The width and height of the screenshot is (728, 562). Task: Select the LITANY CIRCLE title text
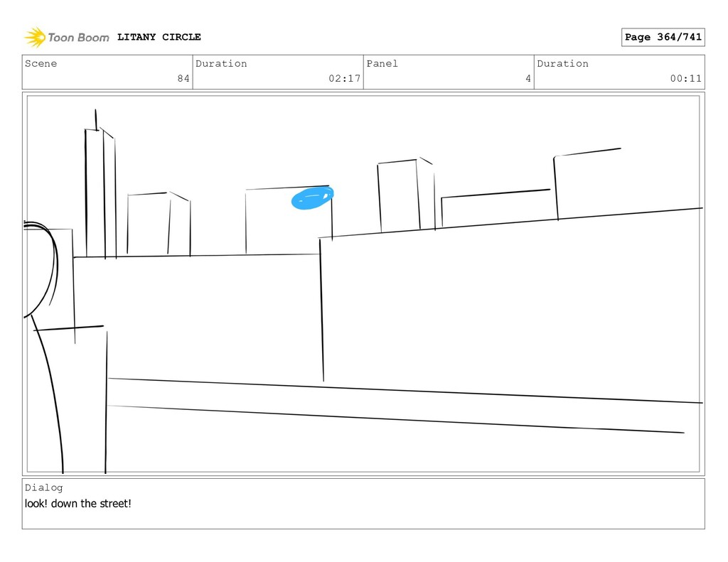pyautogui.click(x=159, y=37)
